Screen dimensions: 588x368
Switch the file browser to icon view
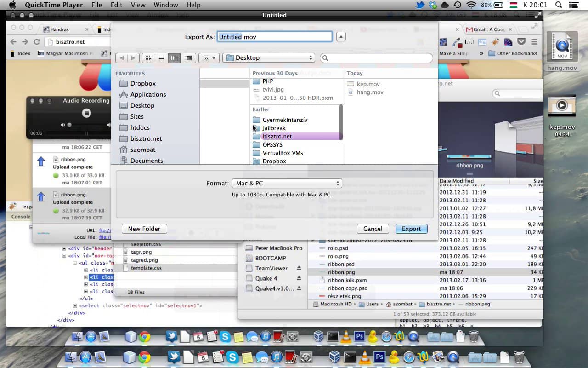(148, 58)
